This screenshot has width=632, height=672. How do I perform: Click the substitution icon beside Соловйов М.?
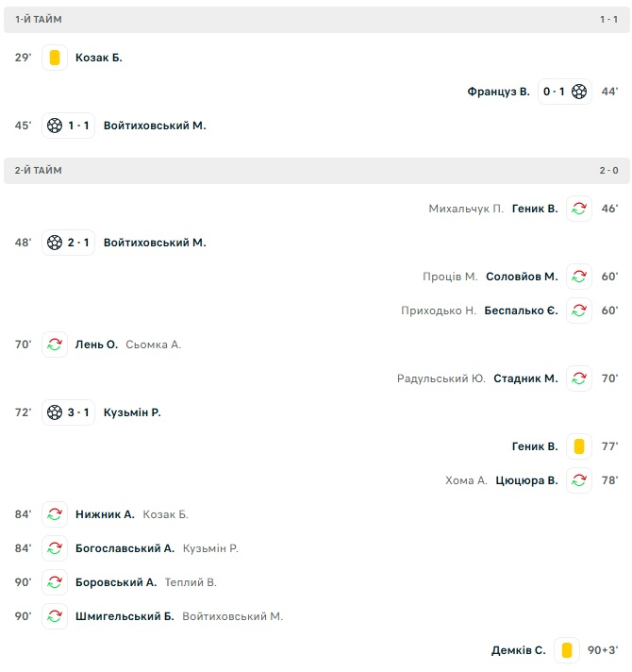click(579, 277)
